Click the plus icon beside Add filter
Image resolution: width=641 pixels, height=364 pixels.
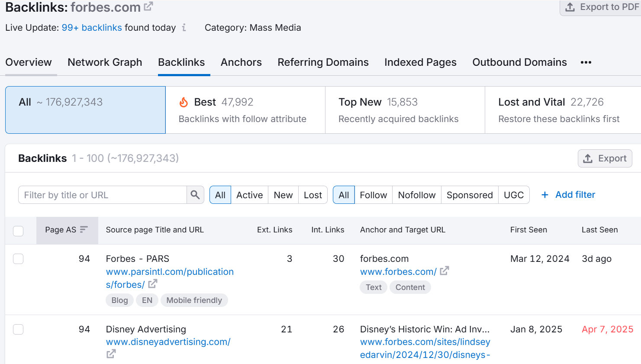[545, 195]
